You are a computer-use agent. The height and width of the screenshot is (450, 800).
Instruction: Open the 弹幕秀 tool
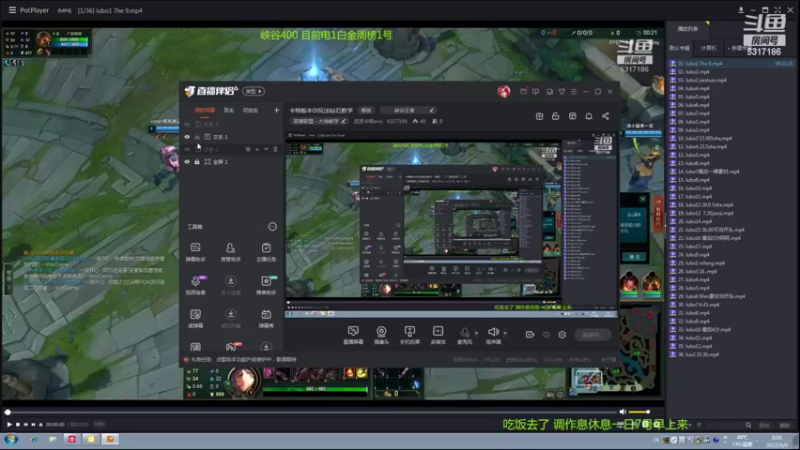pyautogui.click(x=266, y=318)
